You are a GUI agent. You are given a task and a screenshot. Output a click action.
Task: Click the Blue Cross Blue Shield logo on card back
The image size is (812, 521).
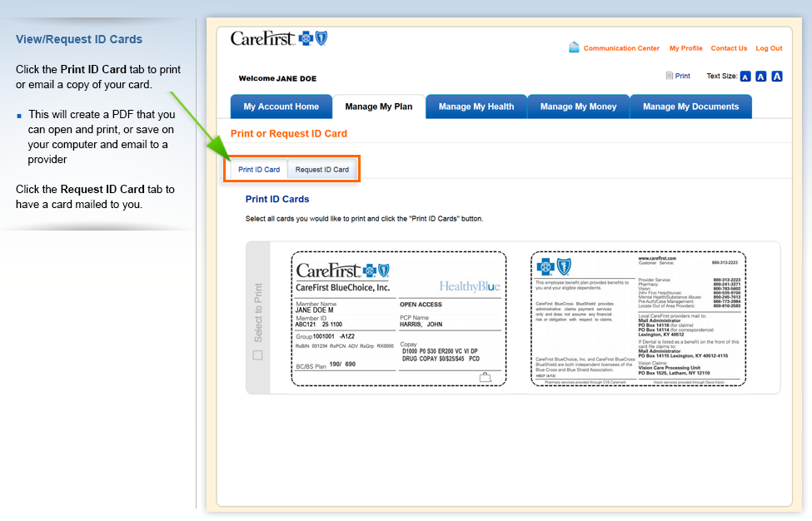click(554, 267)
